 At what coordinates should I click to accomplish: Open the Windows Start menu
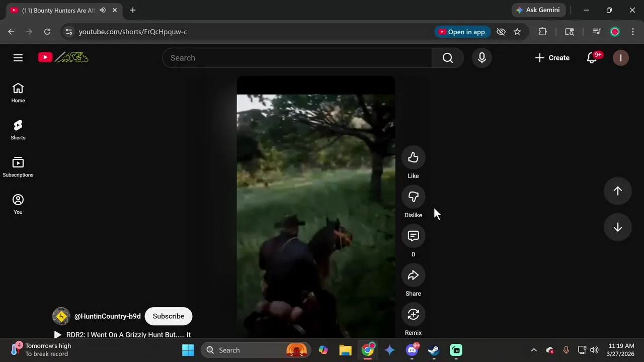188,350
